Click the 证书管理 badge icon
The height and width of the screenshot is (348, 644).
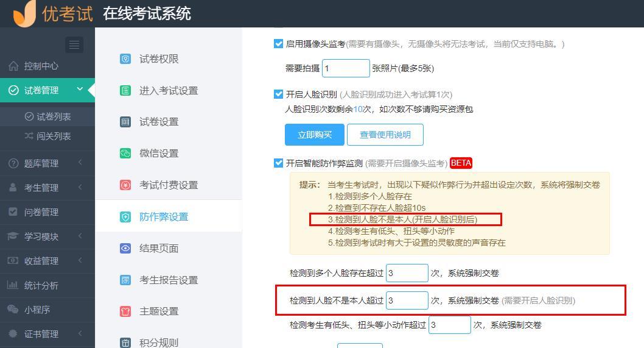[x=13, y=333]
